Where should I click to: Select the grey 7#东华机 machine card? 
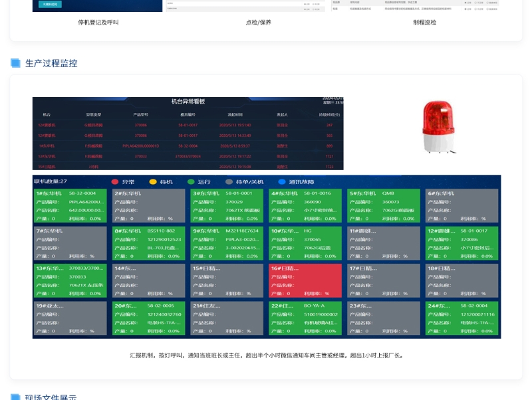click(x=70, y=243)
